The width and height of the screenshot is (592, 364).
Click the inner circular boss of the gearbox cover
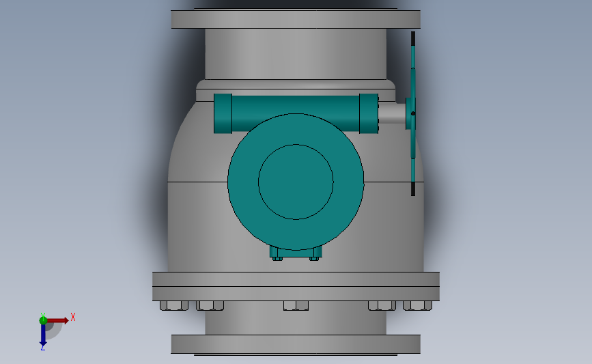pyautogui.click(x=296, y=182)
